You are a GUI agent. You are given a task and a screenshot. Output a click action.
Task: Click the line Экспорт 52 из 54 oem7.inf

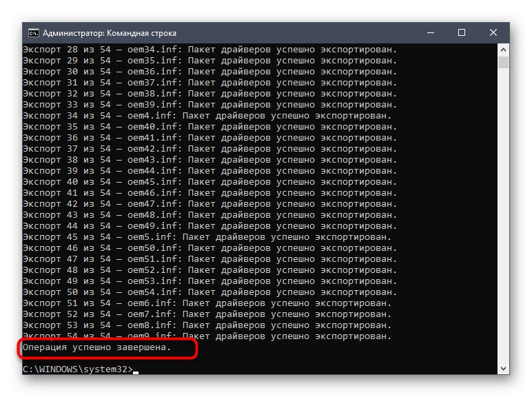[x=207, y=314]
